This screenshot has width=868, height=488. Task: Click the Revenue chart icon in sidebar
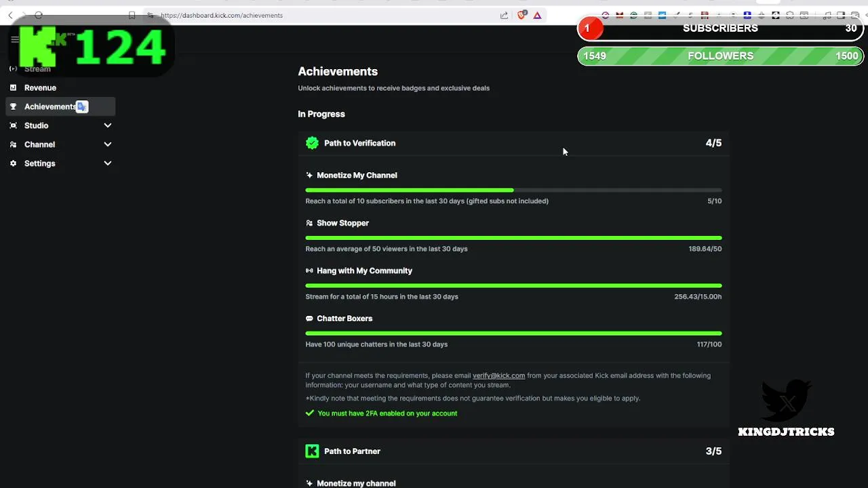(13, 87)
